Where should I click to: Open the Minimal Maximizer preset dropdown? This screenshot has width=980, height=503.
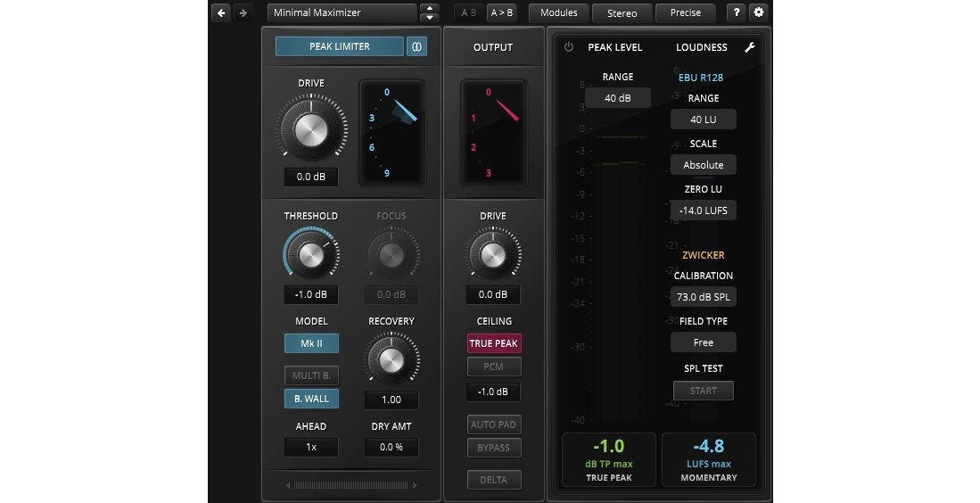[342, 12]
